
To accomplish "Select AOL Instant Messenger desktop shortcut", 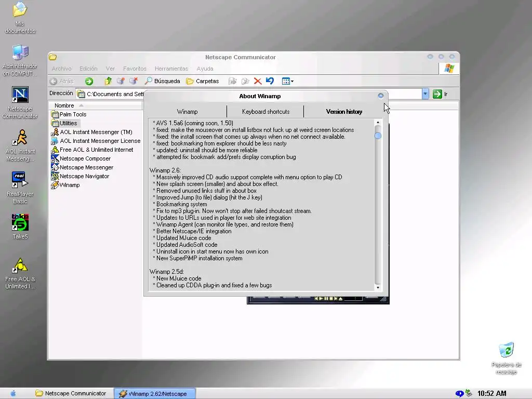I will pyautogui.click(x=20, y=145).
